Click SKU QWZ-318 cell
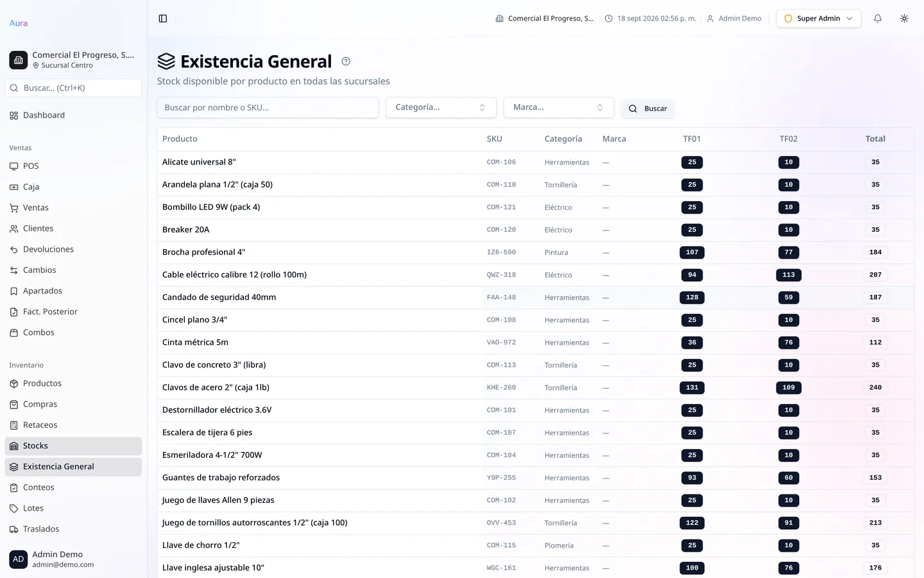Screen dimensions: 924x578 pyautogui.click(x=501, y=275)
